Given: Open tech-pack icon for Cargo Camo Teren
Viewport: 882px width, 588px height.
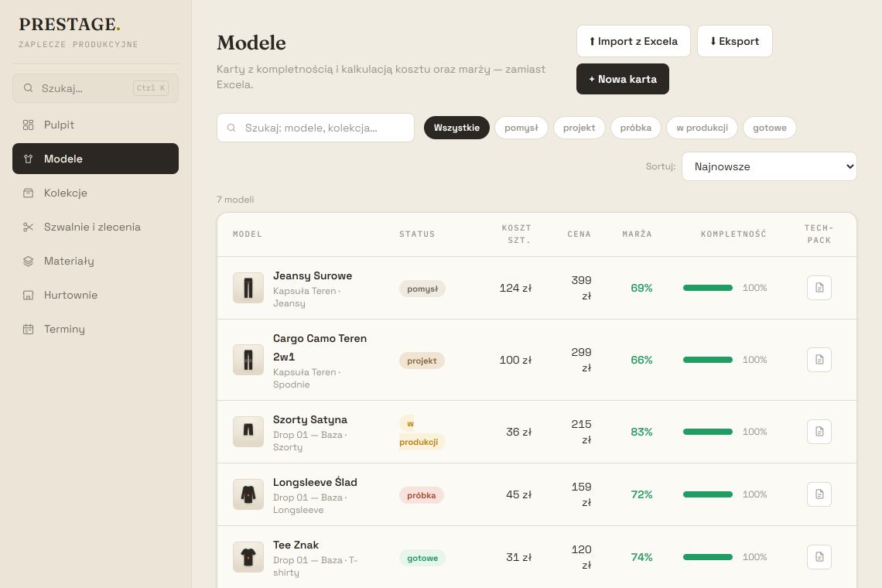Looking at the screenshot, I should (819, 360).
